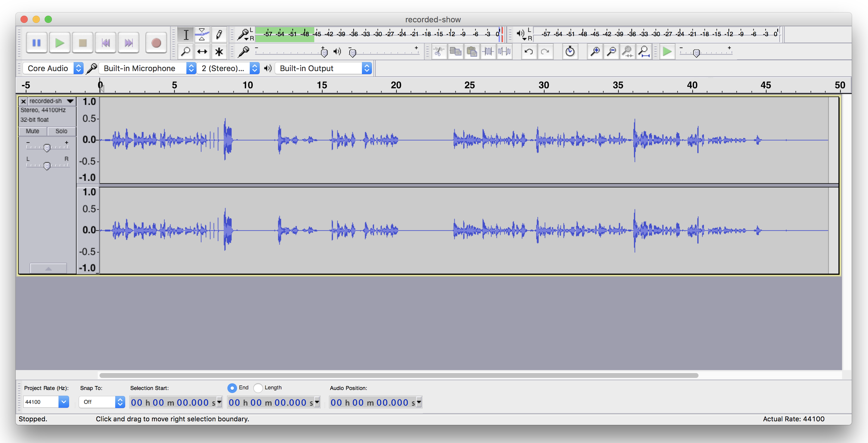868x443 pixels.
Task: Select the Zoom tool in tools toolbar
Action: (x=186, y=52)
